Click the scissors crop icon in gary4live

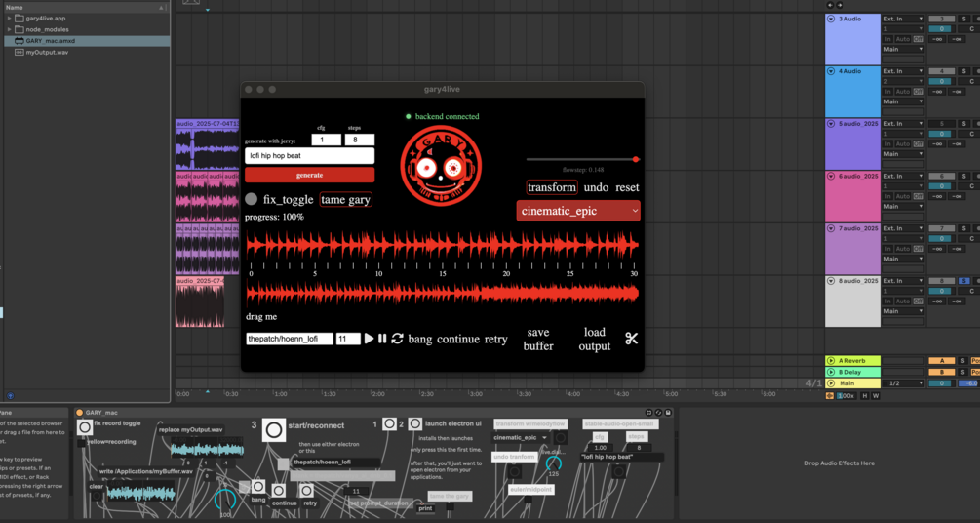(631, 339)
